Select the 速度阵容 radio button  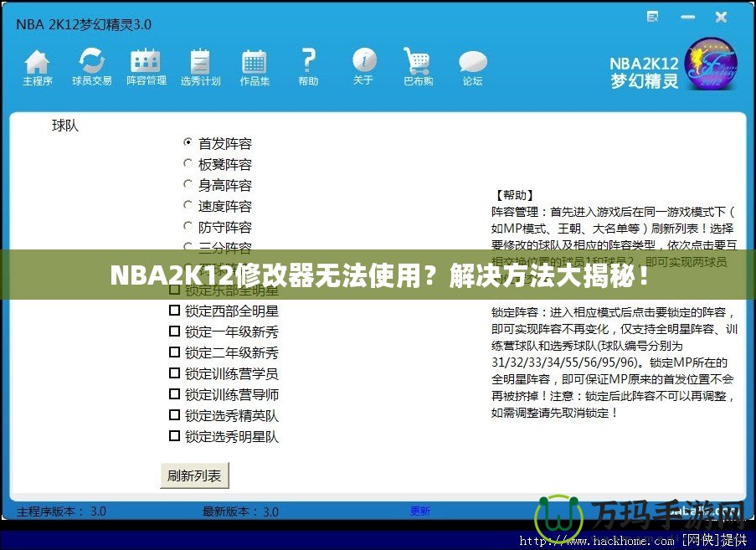[188, 205]
